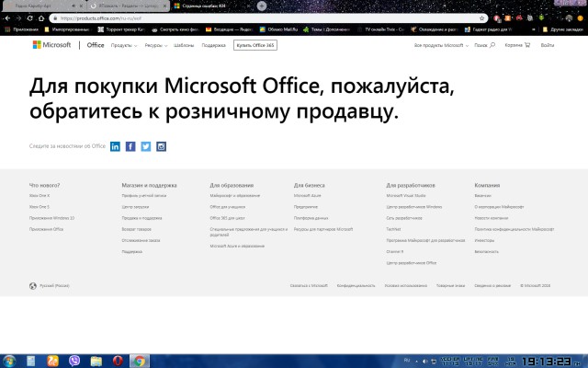The image size is (588, 368).
Task: Click the globe language icon in footer
Action: click(x=33, y=286)
